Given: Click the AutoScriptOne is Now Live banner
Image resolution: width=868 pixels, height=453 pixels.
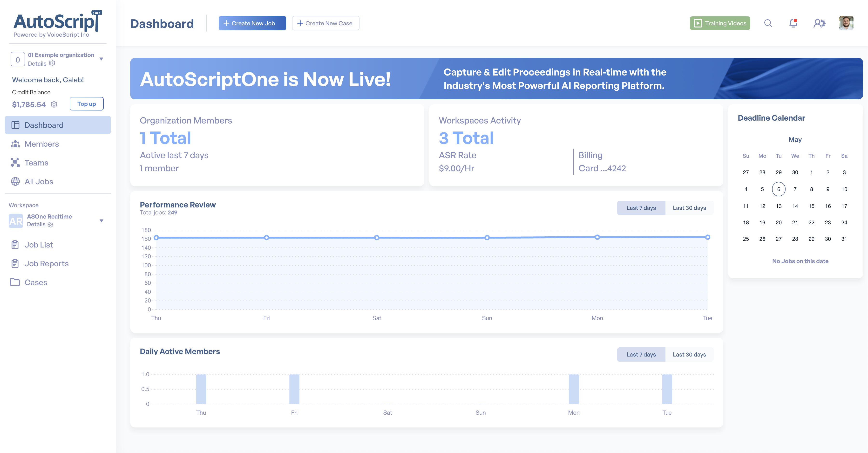Looking at the screenshot, I should click(497, 79).
